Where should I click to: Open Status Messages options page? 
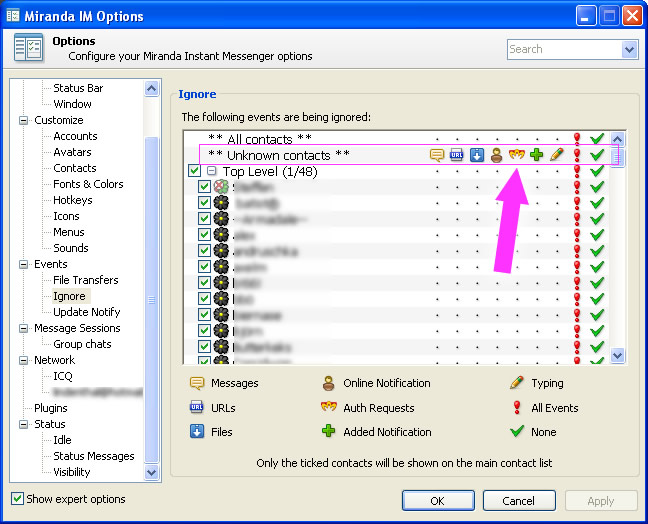coord(94,456)
